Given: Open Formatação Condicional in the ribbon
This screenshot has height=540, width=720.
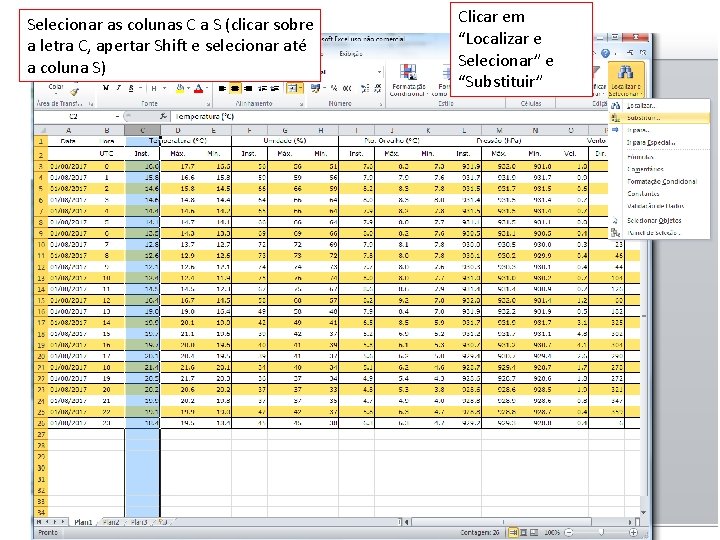Looking at the screenshot, I should [x=408, y=79].
